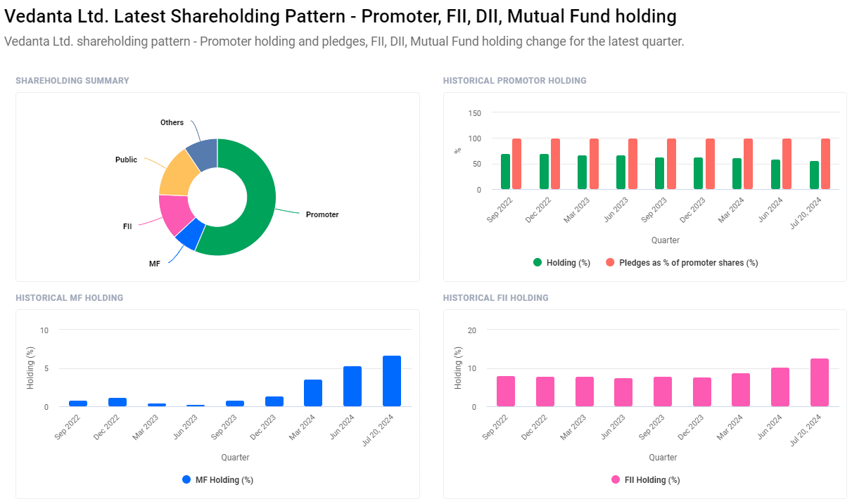Screen dimensions: 852x504
Task: Click the Quarter axis label in MF chart
Action: tap(235, 458)
